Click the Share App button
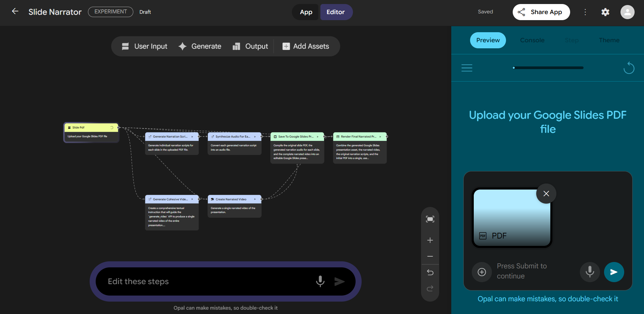Viewport: 644px width, 314px height. 541,12
